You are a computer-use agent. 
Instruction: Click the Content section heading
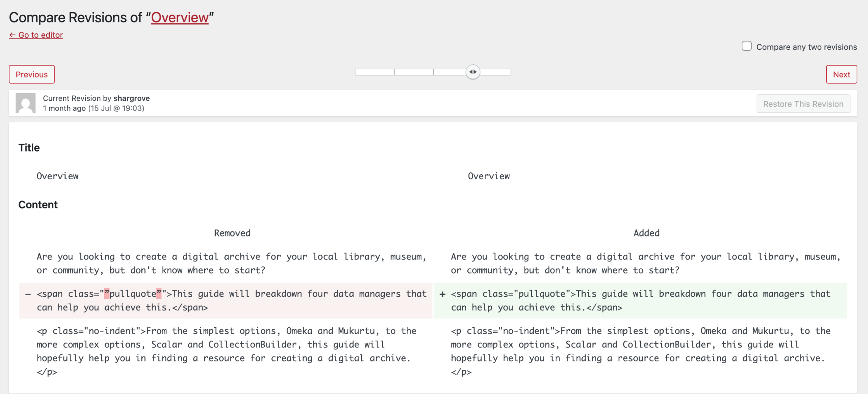click(x=38, y=205)
